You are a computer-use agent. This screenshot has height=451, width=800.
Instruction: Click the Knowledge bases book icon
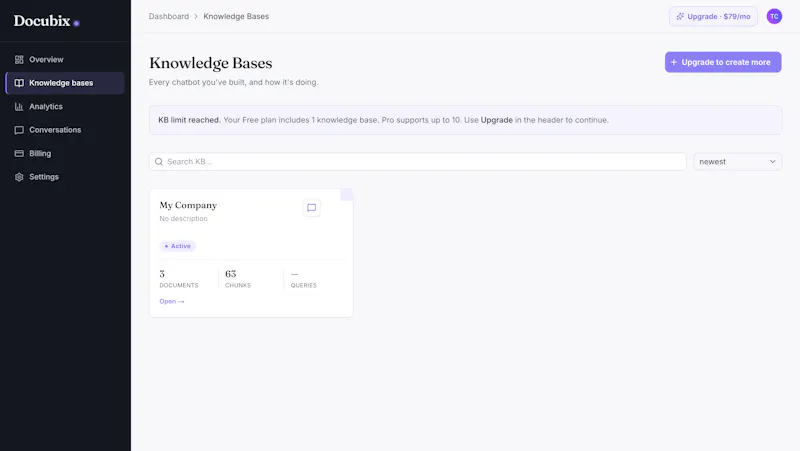tap(19, 83)
